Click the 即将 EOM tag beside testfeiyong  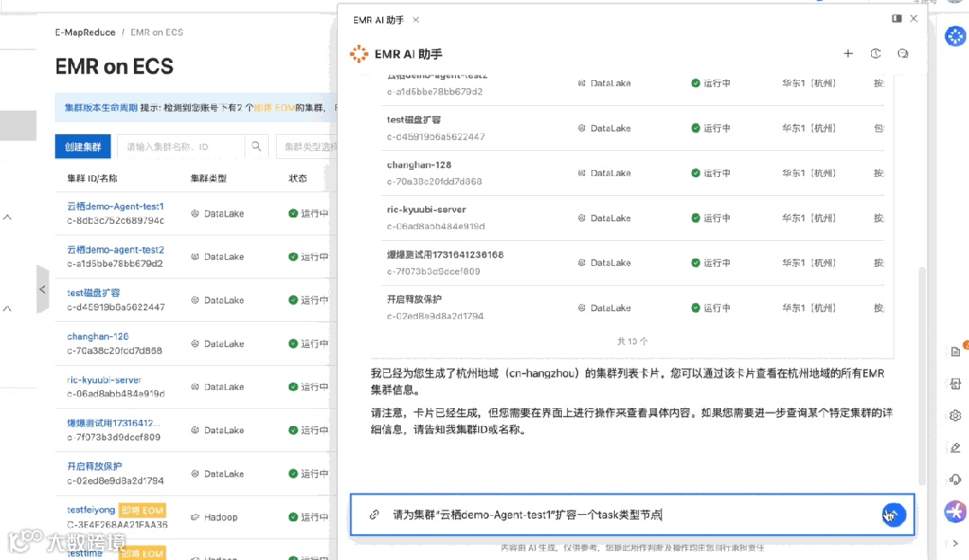click(142, 510)
